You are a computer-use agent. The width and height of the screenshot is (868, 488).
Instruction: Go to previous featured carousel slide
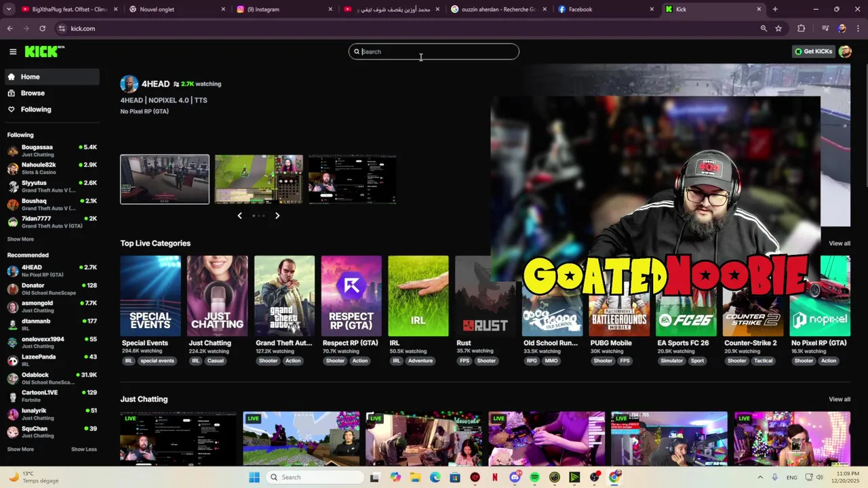[239, 216]
